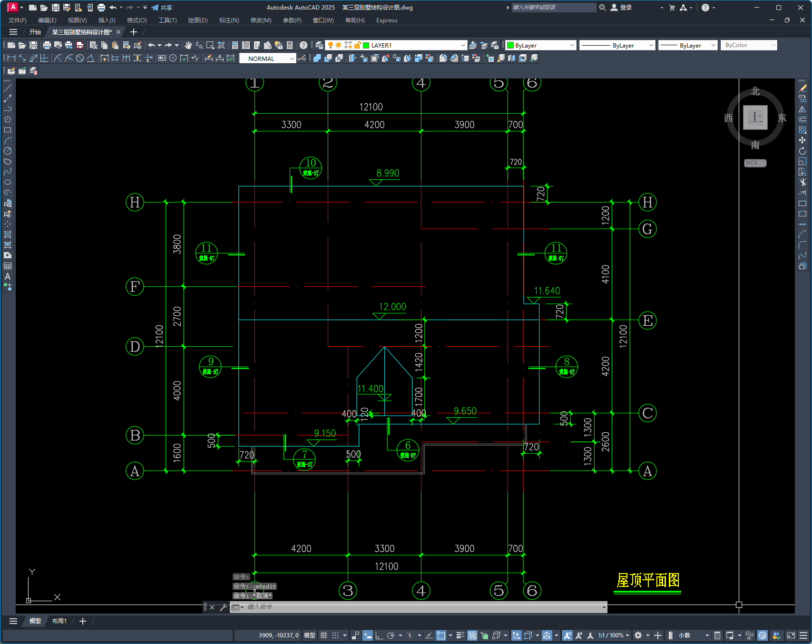Select the Angular dimension tool

[x=90, y=58]
